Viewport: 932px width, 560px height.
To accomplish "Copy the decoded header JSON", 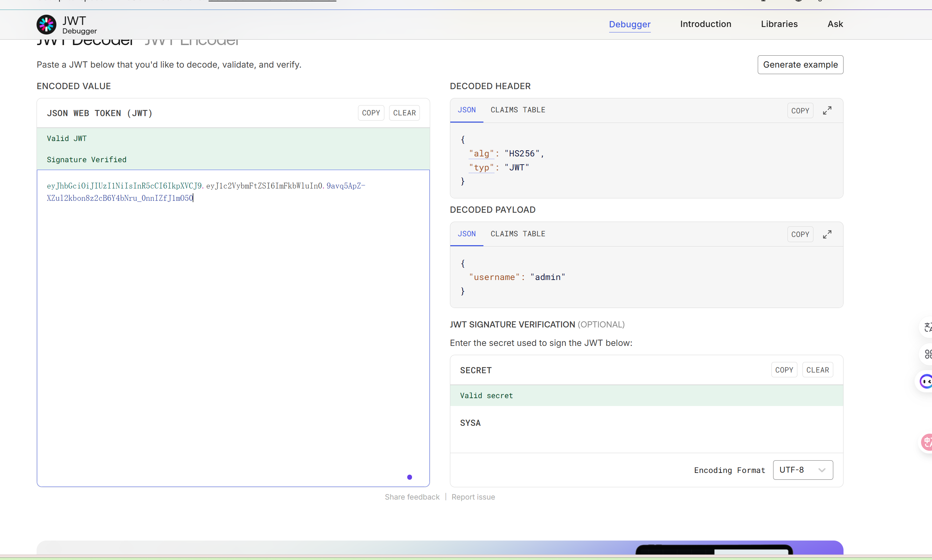I will (x=800, y=111).
